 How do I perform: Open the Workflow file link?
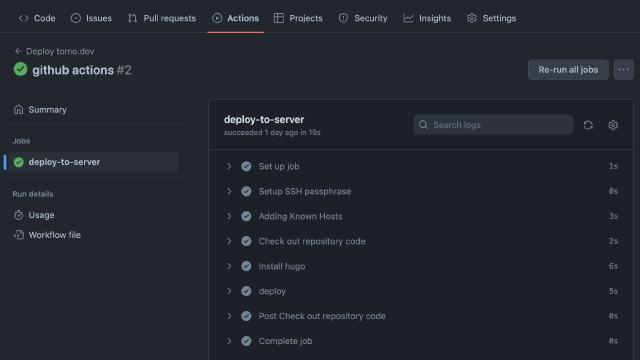click(54, 235)
